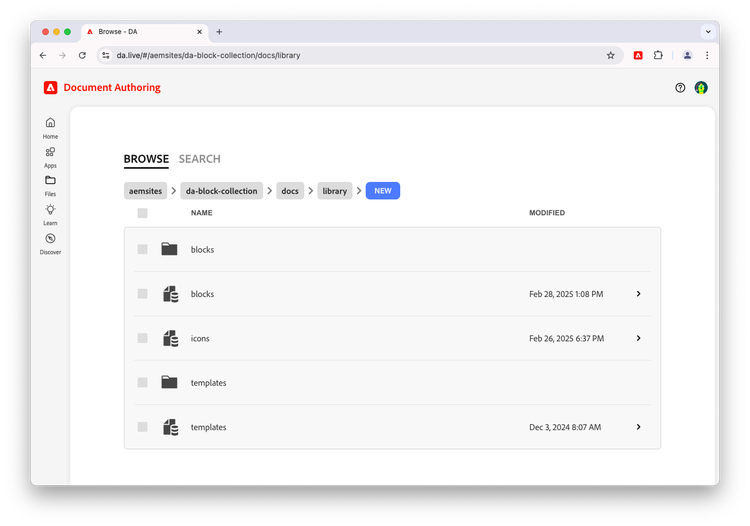Click the Document Authoring title link
Screen dimensions: 750x526
[x=112, y=88]
